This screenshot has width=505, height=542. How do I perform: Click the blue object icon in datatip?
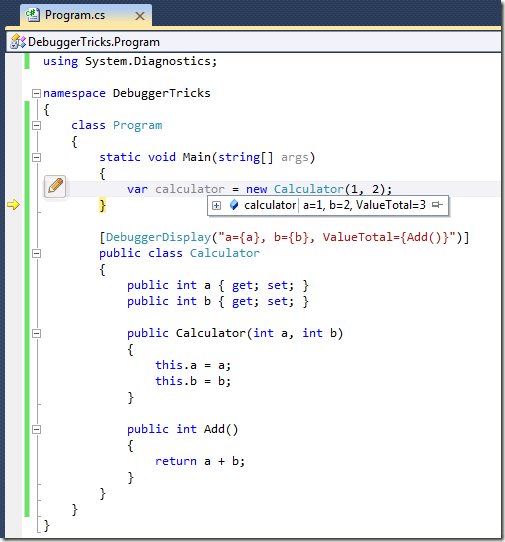point(234,205)
